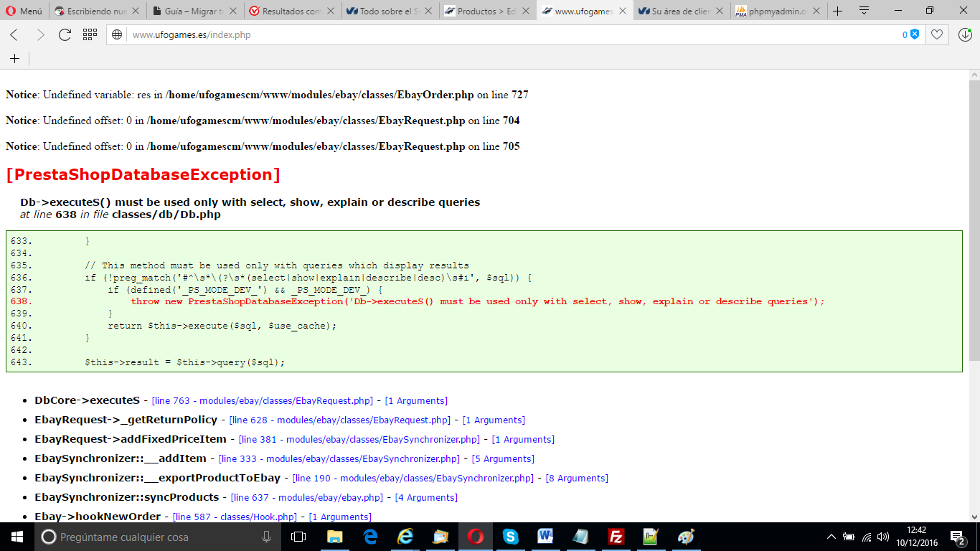Image resolution: width=980 pixels, height=551 pixels.
Task: Open link 'line 628 - modules/ebay/classes/EbayRequest.php'
Action: point(340,420)
